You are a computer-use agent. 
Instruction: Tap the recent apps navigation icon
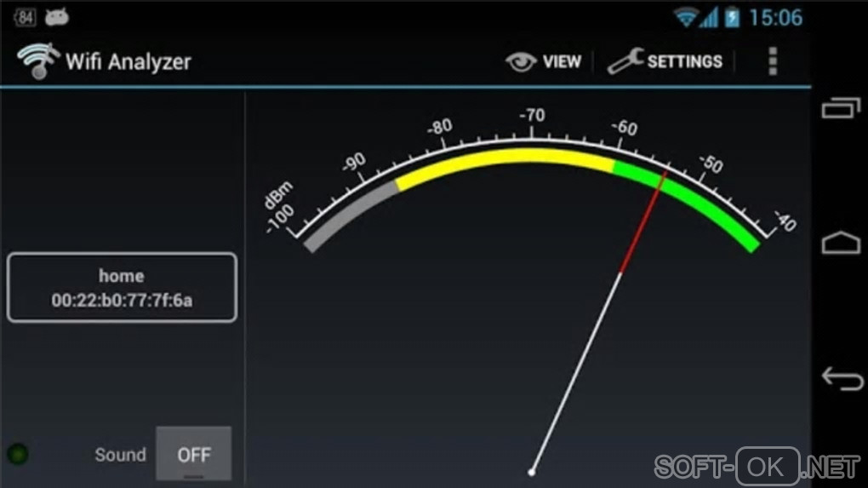coord(841,107)
